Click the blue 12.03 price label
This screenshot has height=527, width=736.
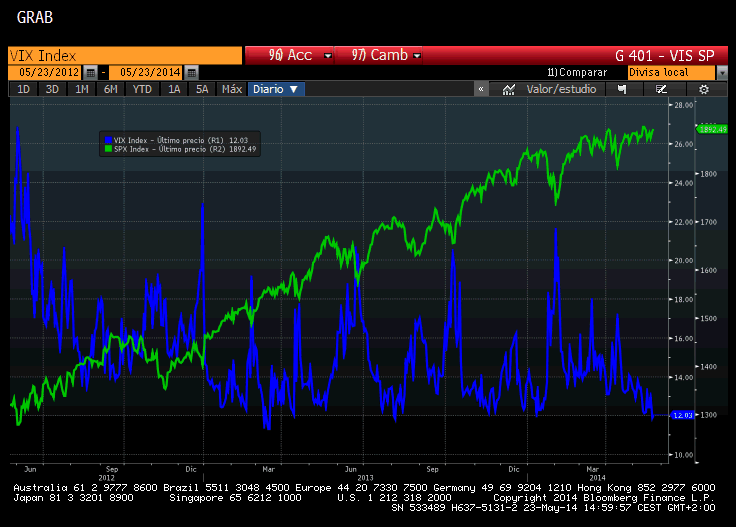[x=682, y=415]
